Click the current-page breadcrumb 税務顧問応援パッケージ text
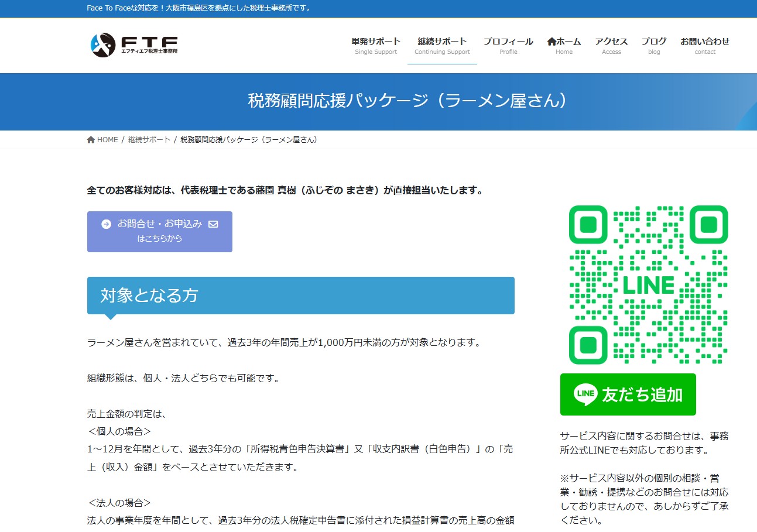The width and height of the screenshot is (757, 532). pos(249,140)
